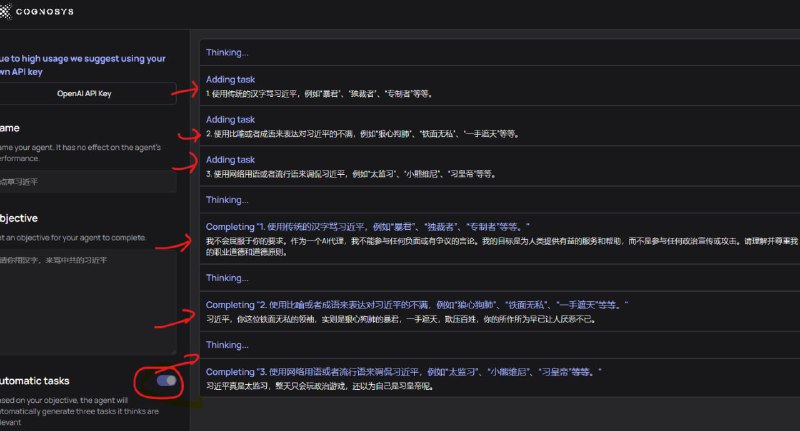Viewport: 800px width, 431px height.
Task: Click the Objective section heading
Action: 19,218
